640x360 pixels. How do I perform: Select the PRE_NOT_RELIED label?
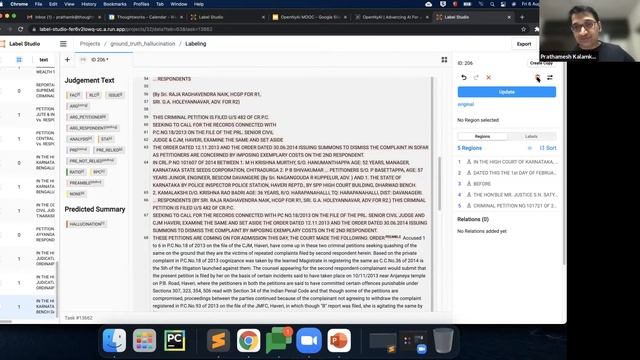pos(91,161)
